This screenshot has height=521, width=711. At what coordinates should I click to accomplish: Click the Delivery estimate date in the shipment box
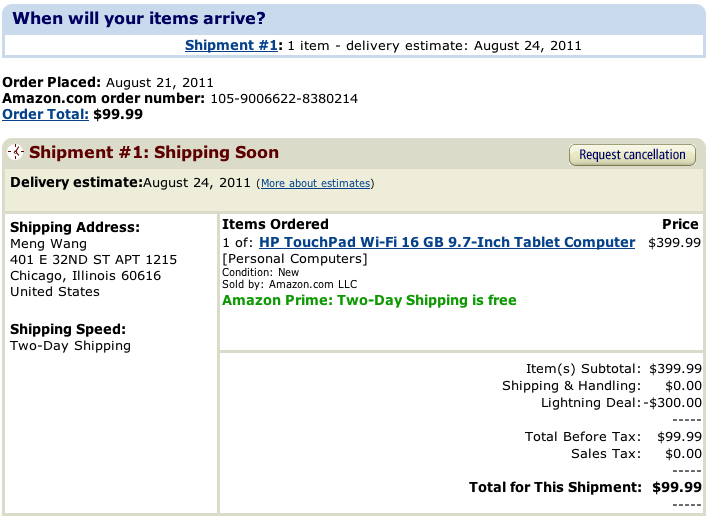click(x=198, y=182)
